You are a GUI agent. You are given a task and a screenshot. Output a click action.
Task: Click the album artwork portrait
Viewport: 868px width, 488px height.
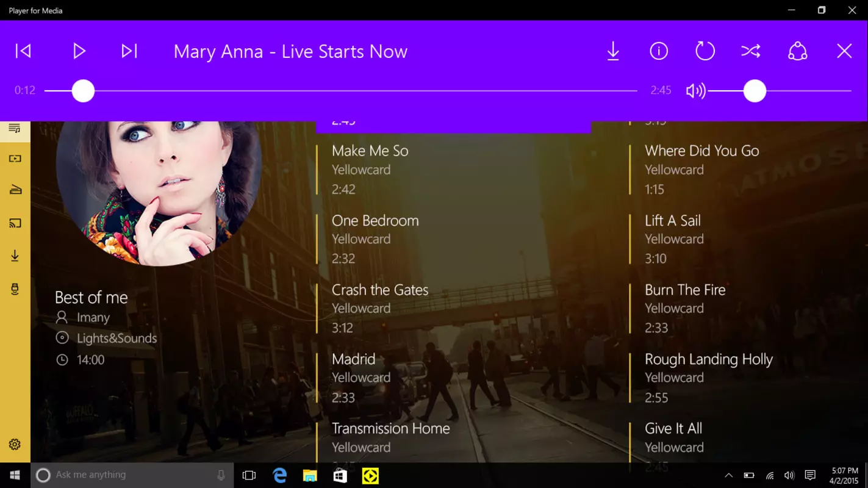click(159, 193)
